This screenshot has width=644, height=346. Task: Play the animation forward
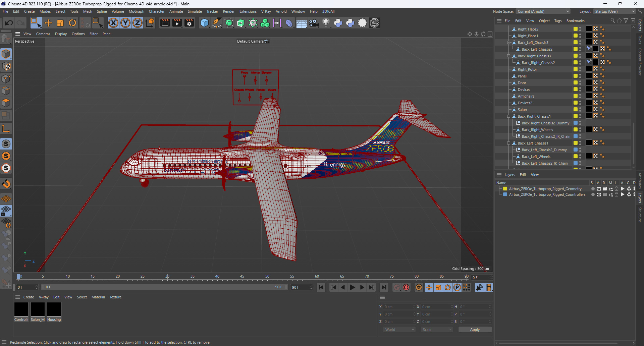coord(352,287)
